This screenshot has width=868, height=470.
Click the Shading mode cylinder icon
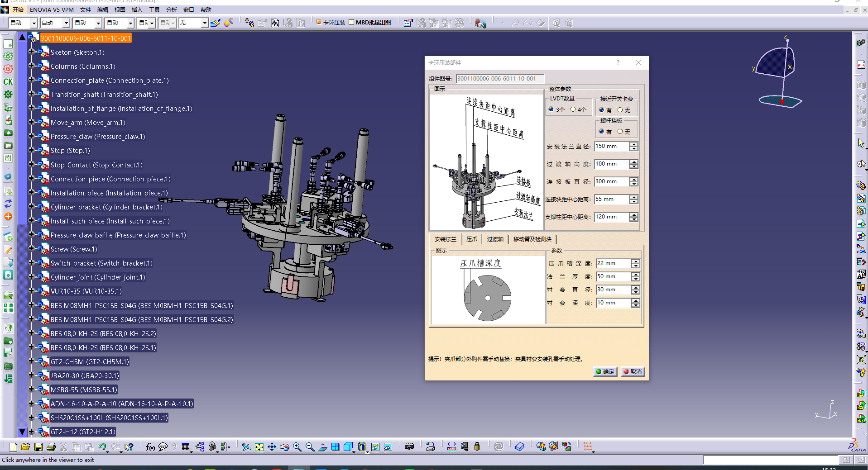(x=362, y=447)
